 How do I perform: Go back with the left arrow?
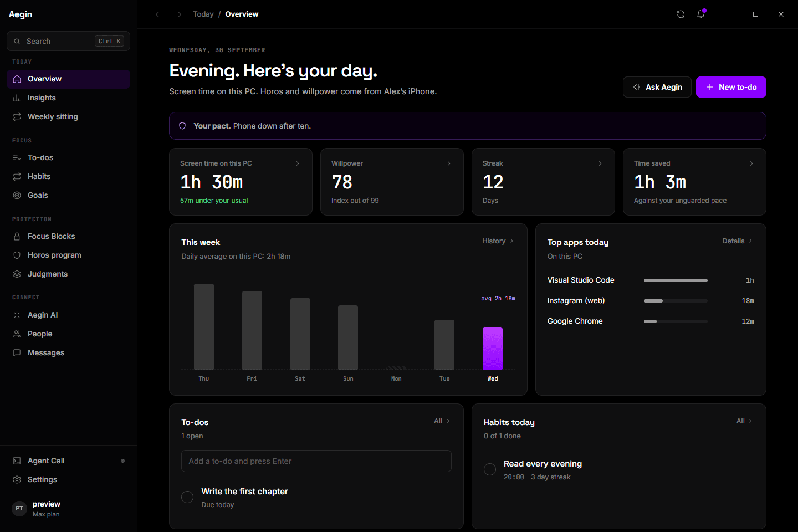157,14
